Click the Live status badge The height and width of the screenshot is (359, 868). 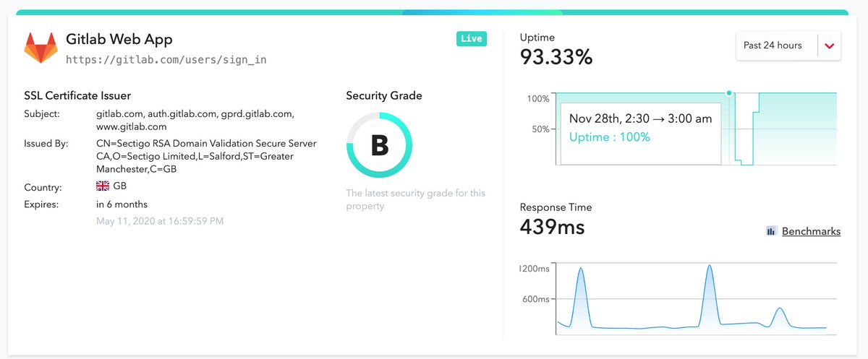[471, 38]
